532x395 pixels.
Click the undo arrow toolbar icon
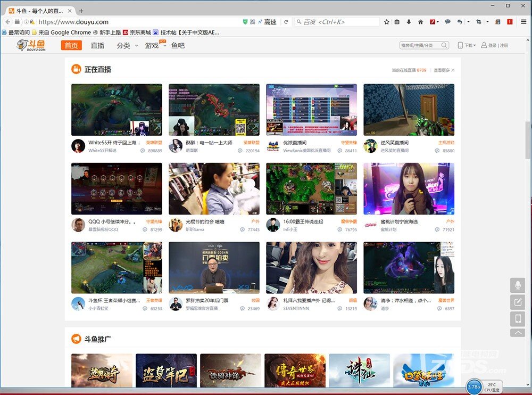click(460, 22)
